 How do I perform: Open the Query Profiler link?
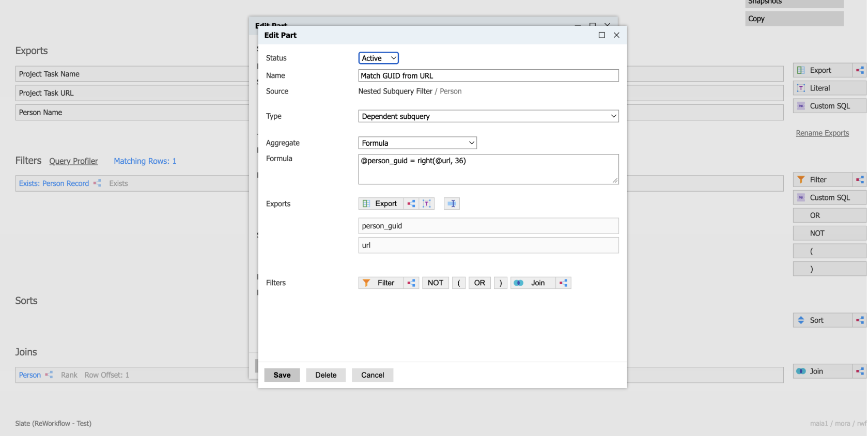[x=73, y=161]
